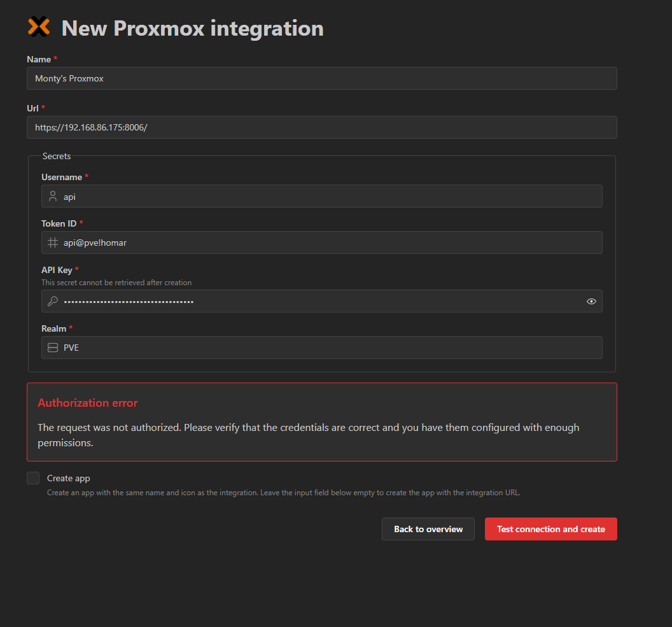Click the Name field label
The width and height of the screenshot is (672, 627).
click(39, 60)
